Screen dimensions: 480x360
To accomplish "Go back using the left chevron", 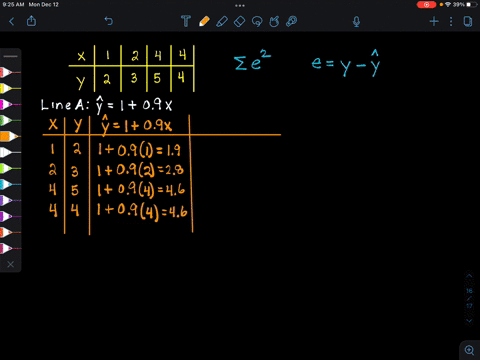I will (12, 22).
